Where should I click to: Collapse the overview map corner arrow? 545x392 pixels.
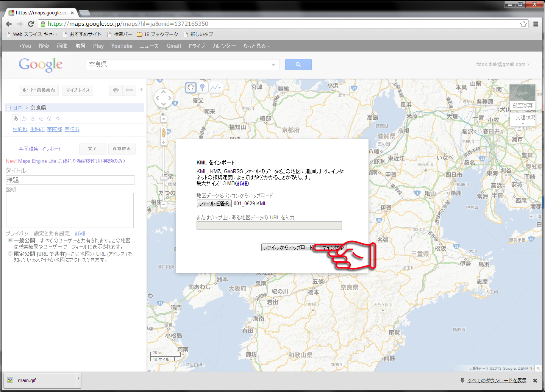click(x=538, y=368)
